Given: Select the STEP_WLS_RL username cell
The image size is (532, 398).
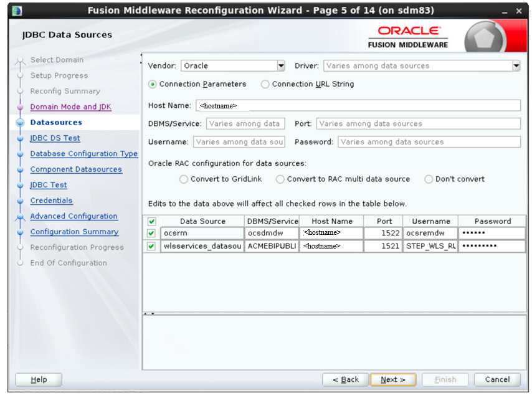Looking at the screenshot, I should point(430,246).
